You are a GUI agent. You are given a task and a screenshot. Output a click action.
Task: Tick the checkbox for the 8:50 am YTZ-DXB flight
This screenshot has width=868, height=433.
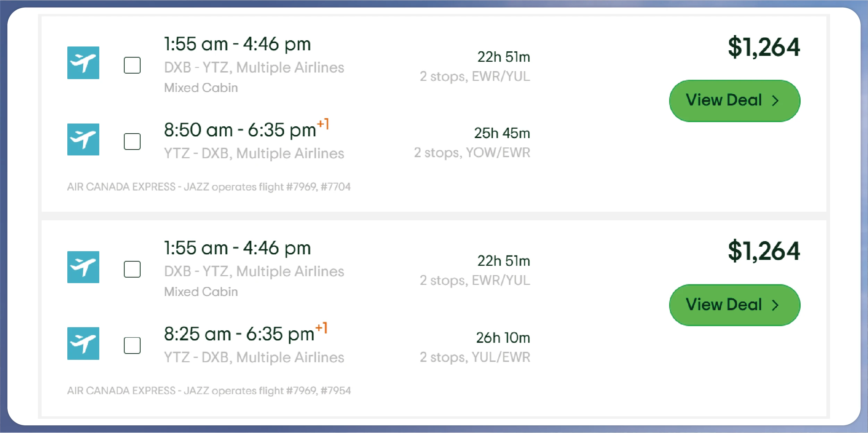[x=132, y=142]
